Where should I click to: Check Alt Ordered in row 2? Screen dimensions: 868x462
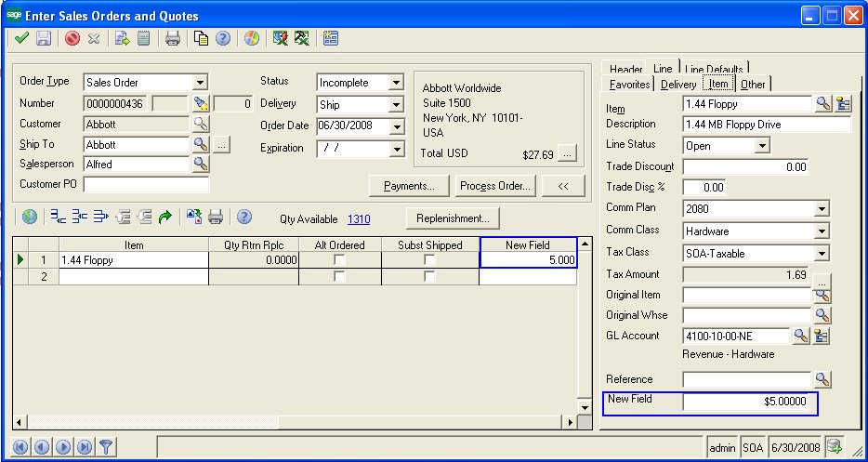pyautogui.click(x=339, y=276)
